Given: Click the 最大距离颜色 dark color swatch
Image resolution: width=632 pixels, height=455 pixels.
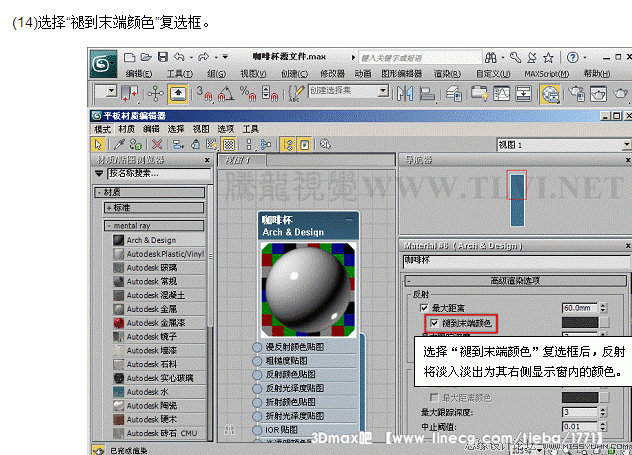Looking at the screenshot, I should tap(580, 397).
